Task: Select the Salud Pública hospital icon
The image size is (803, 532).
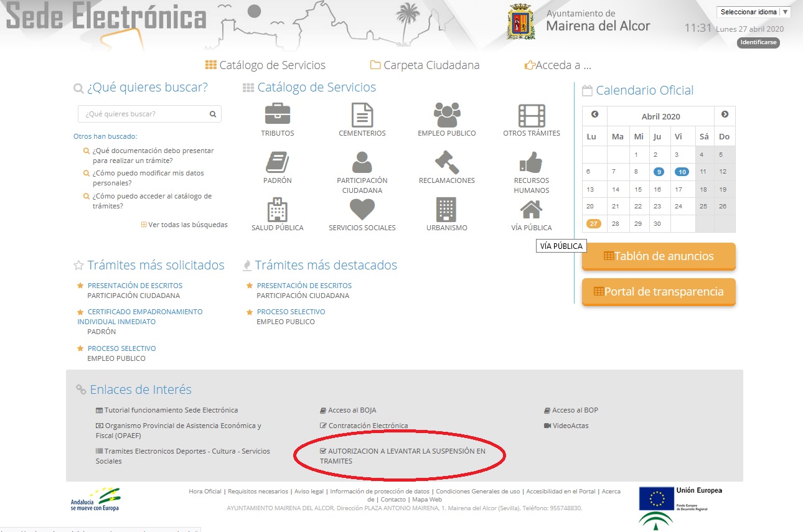Action: [277, 210]
